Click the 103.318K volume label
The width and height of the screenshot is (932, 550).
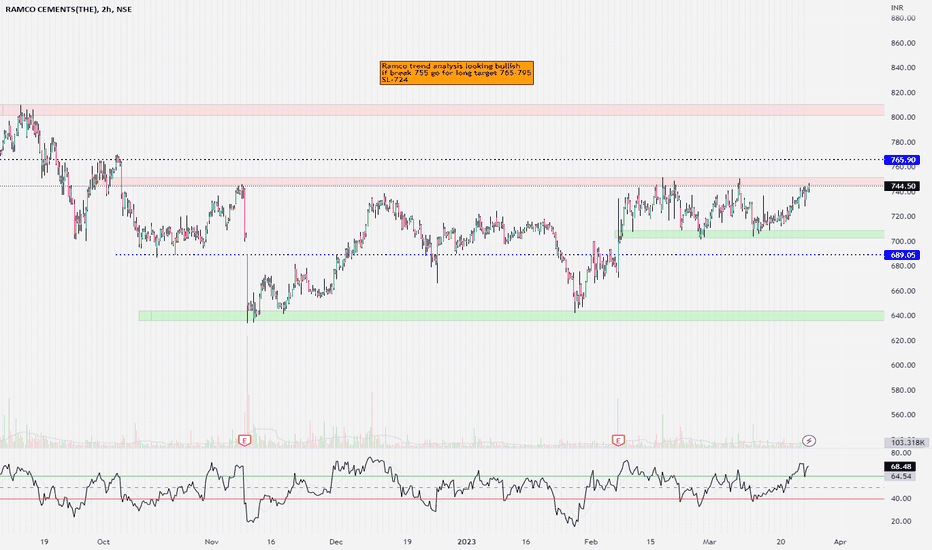point(906,442)
